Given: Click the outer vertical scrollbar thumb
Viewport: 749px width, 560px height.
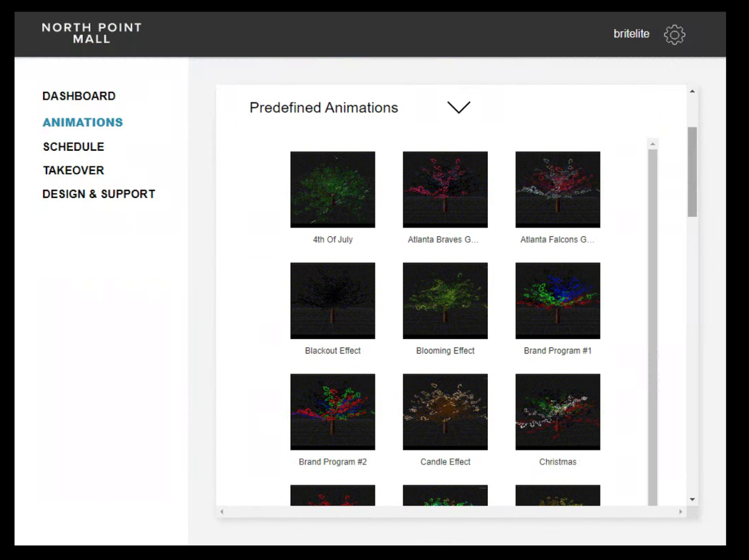Looking at the screenshot, I should (693, 172).
